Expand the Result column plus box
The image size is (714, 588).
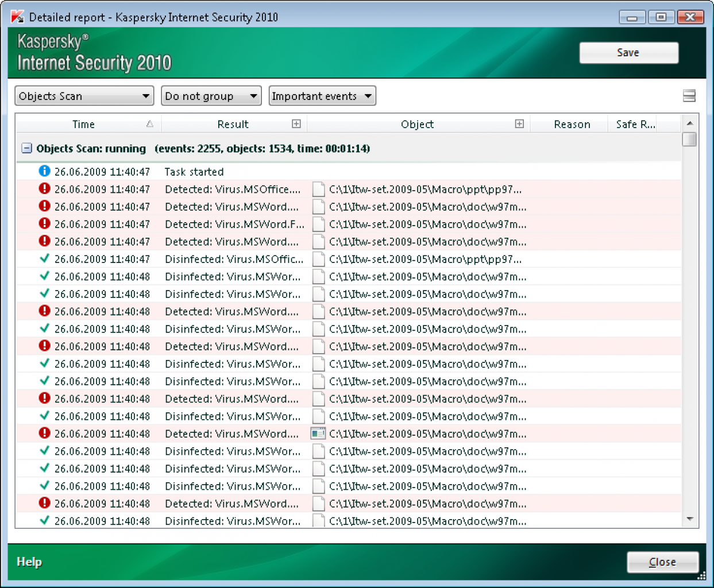[x=296, y=123]
